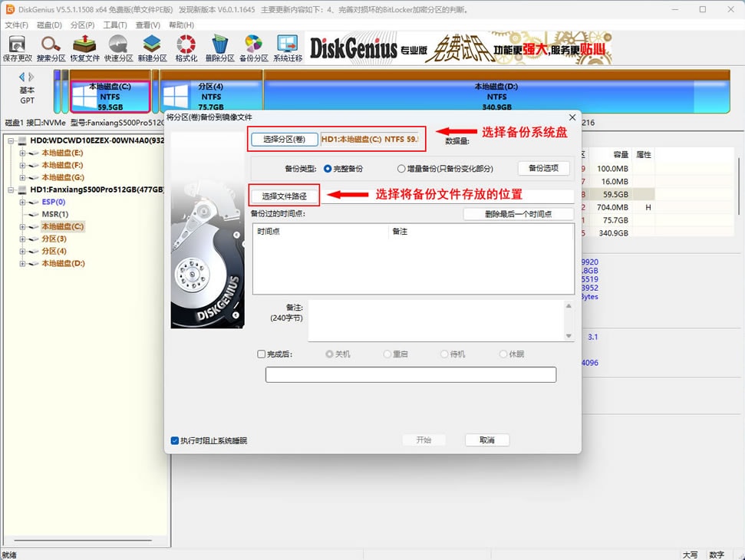Open the 工具(T) menu

click(x=115, y=25)
